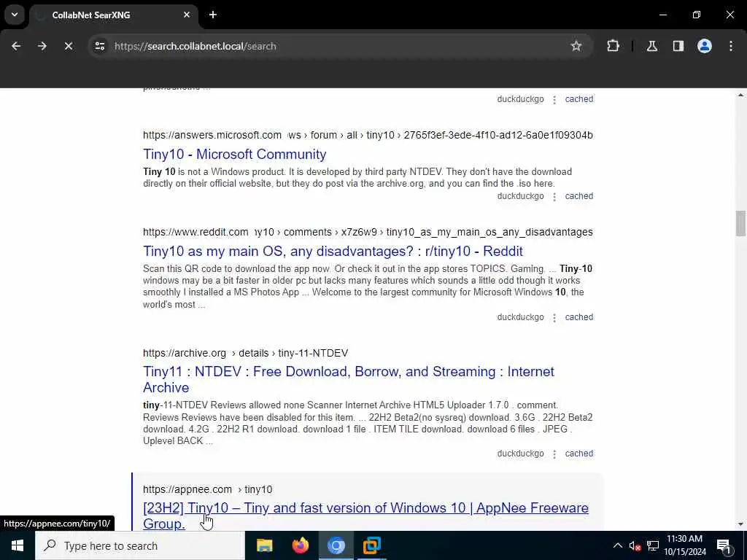Go forward to the next page

click(x=42, y=46)
